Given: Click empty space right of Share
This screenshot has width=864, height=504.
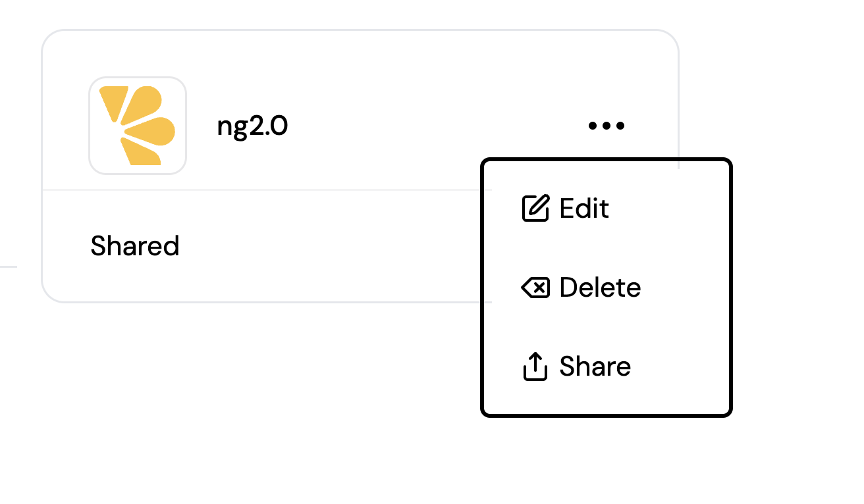Looking at the screenshot, I should (x=685, y=366).
